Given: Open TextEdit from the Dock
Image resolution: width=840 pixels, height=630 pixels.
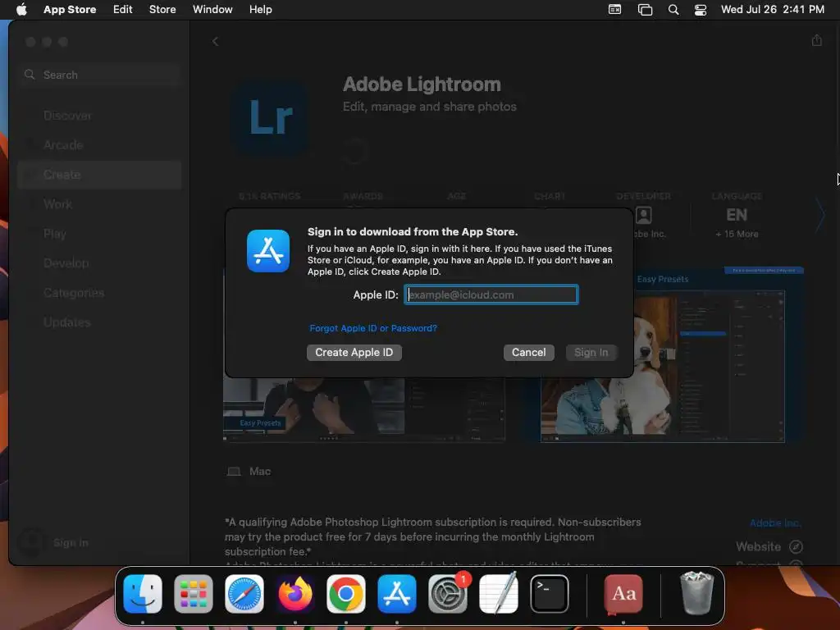Looking at the screenshot, I should click(x=499, y=594).
